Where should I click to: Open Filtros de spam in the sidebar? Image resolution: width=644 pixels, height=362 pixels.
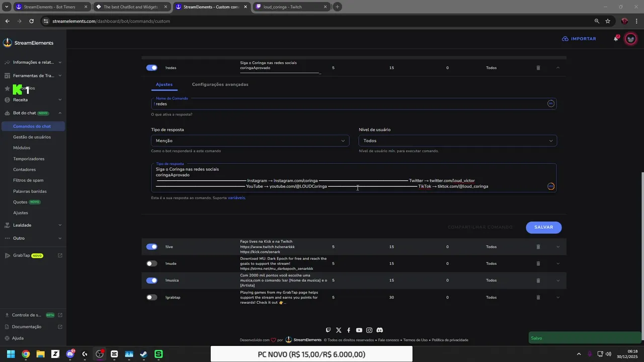tap(28, 180)
